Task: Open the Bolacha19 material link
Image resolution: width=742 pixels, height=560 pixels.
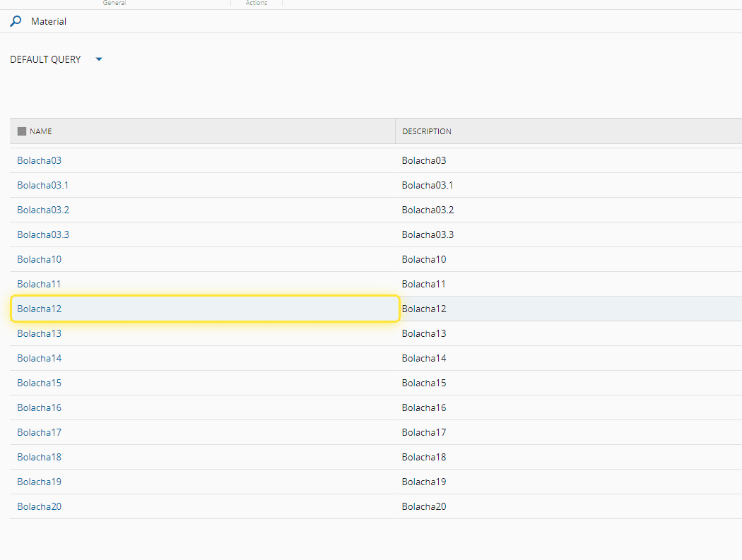Action: 40,482
